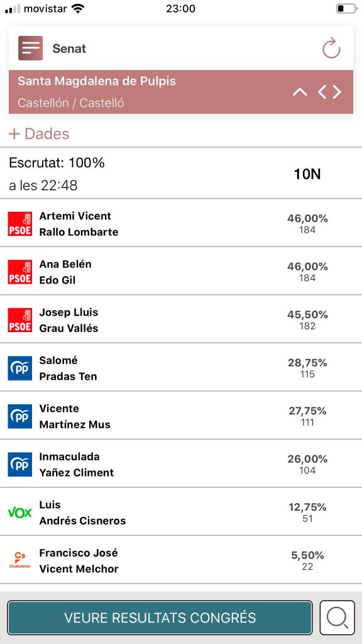Tap the Ciudadanos party logo
Screen dimensions: 362x644
(x=20, y=560)
